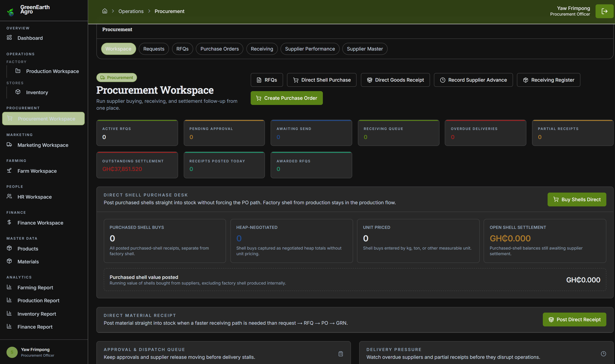The width and height of the screenshot is (615, 364).
Task: Click the Awaiting Send stat card
Action: [x=311, y=133]
